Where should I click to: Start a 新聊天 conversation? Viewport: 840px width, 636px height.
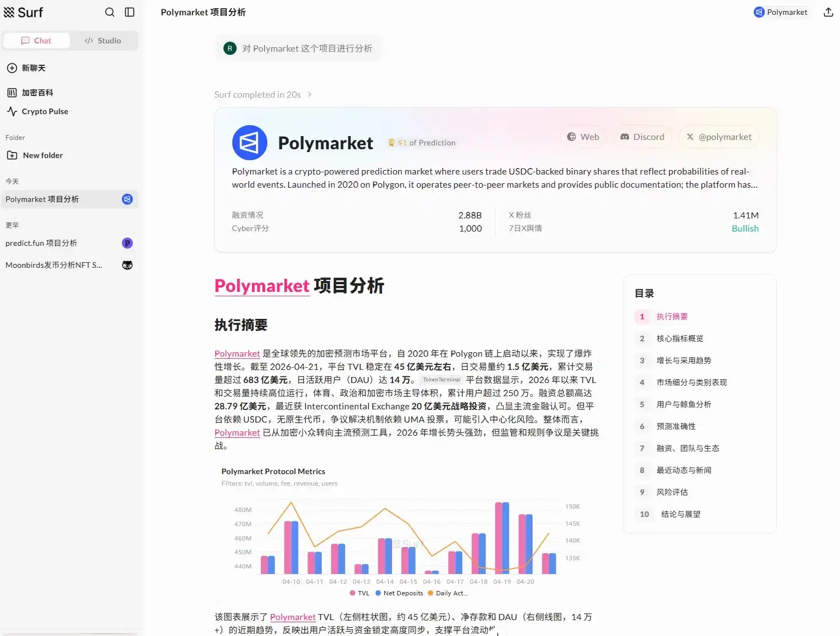click(x=33, y=68)
